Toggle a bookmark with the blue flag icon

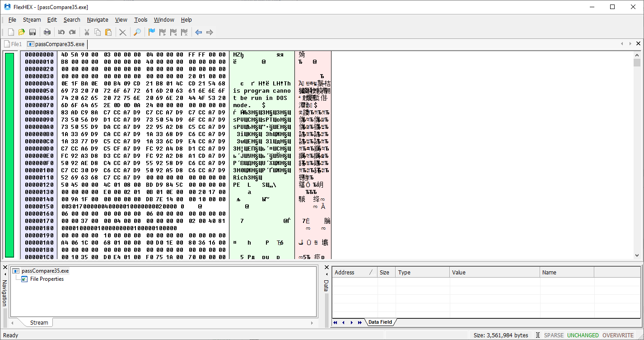(x=152, y=32)
